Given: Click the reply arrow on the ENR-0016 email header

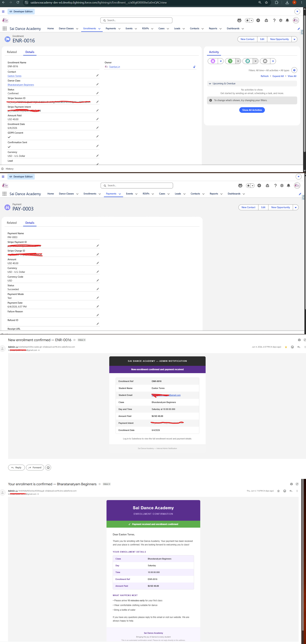Looking at the screenshot, I should click(299, 347).
